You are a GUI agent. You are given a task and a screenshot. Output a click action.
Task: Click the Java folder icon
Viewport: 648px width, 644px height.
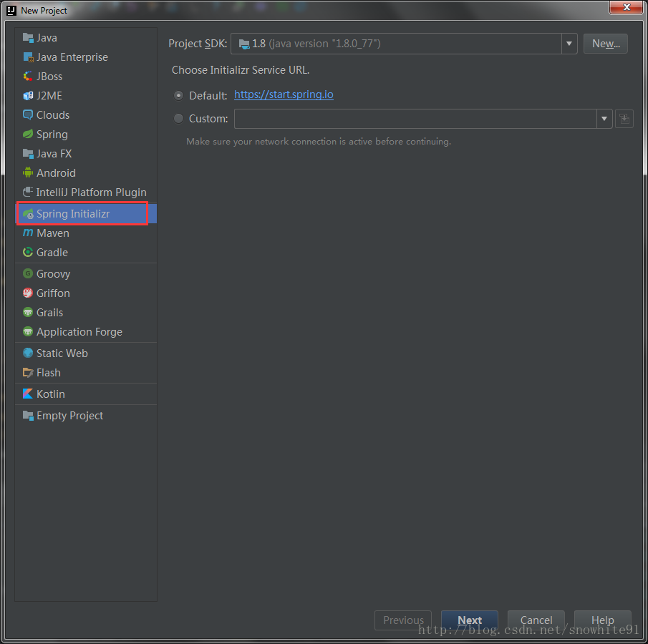point(28,38)
